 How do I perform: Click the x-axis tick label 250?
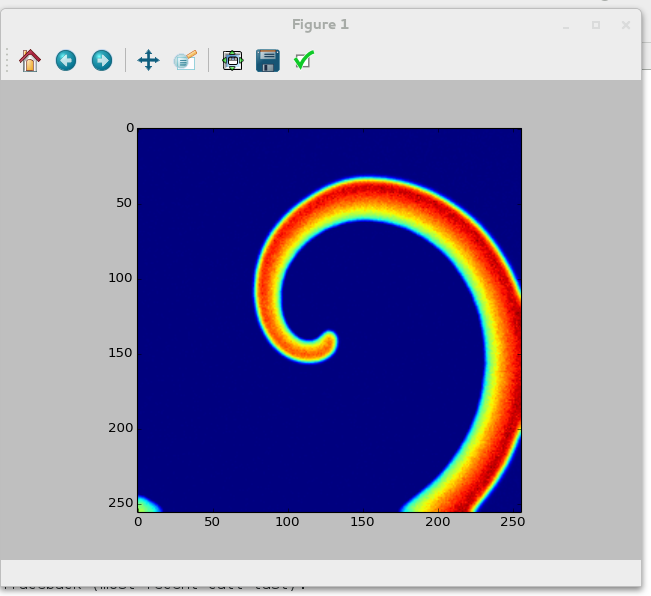511,522
